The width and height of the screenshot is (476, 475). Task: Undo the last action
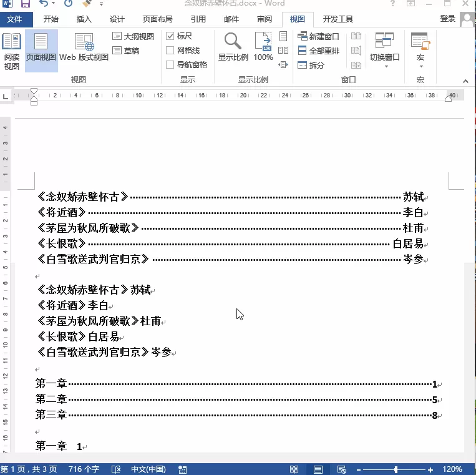[x=44, y=3]
